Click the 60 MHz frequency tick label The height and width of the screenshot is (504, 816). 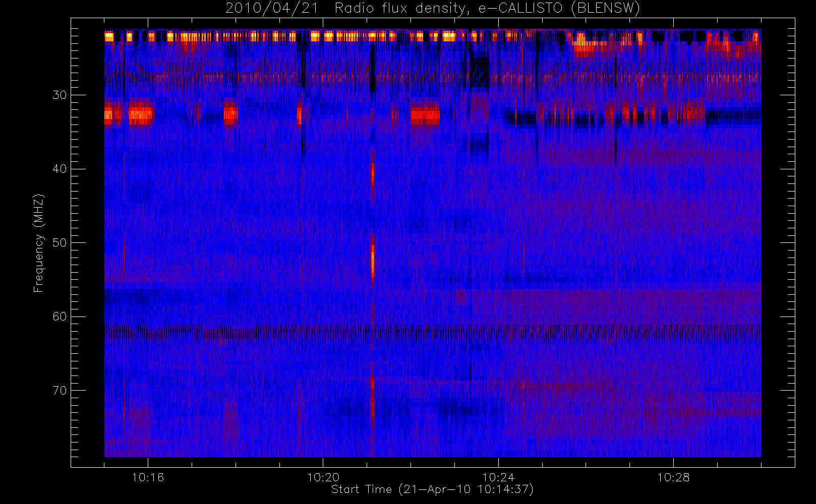point(60,317)
